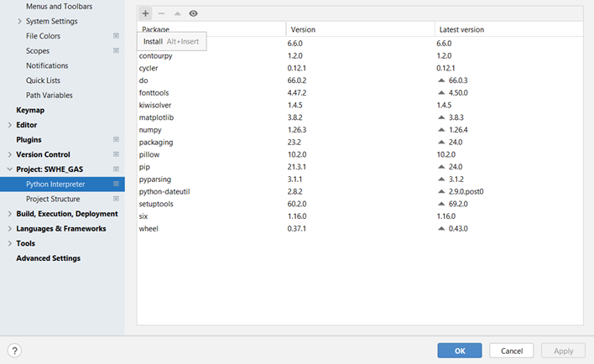Click project-level icon beside Project Structure
The image size is (594, 364).
click(117, 199)
